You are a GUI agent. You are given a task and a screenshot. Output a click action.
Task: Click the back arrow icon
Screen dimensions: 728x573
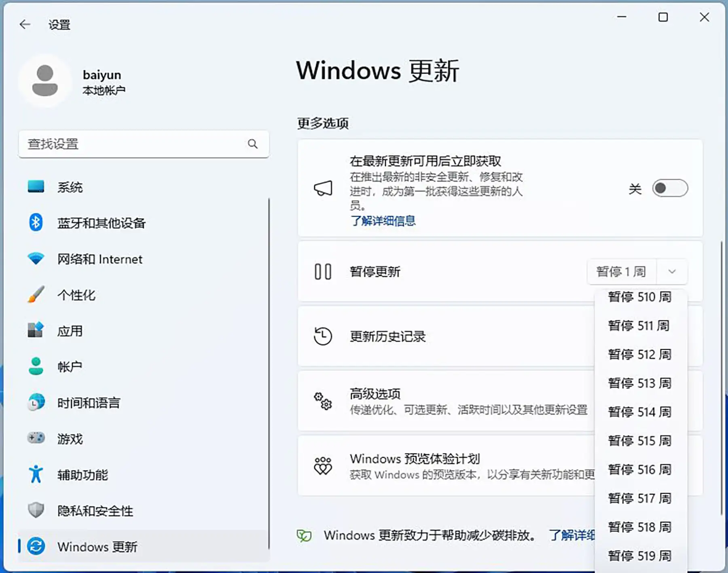[x=25, y=25]
